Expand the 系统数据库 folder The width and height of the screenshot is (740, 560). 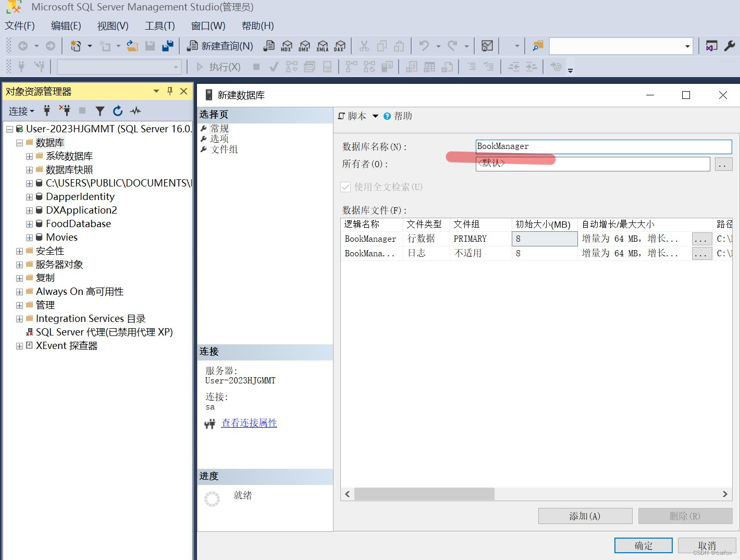point(29,156)
